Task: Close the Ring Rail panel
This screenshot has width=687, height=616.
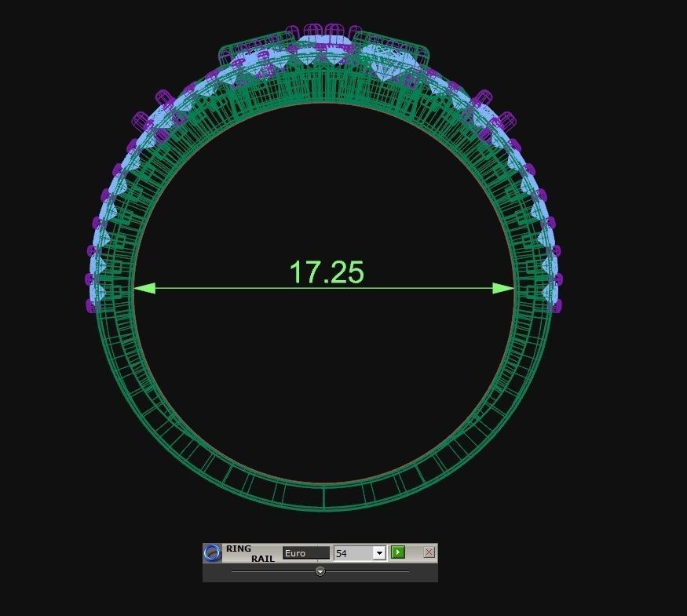Action: pyautogui.click(x=429, y=552)
